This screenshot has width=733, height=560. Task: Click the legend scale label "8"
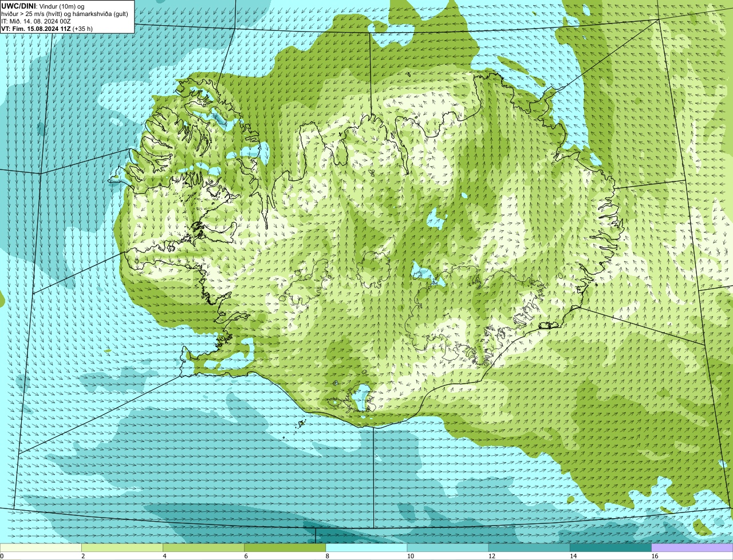point(328,556)
